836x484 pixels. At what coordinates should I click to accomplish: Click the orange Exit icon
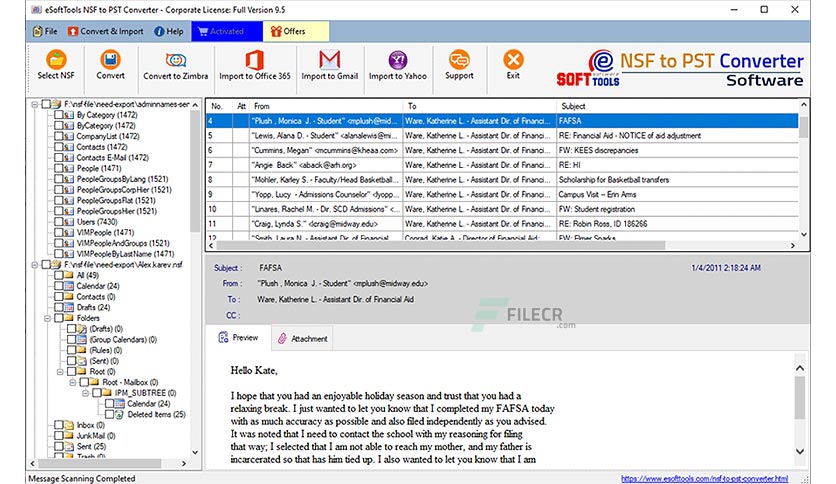[x=513, y=59]
